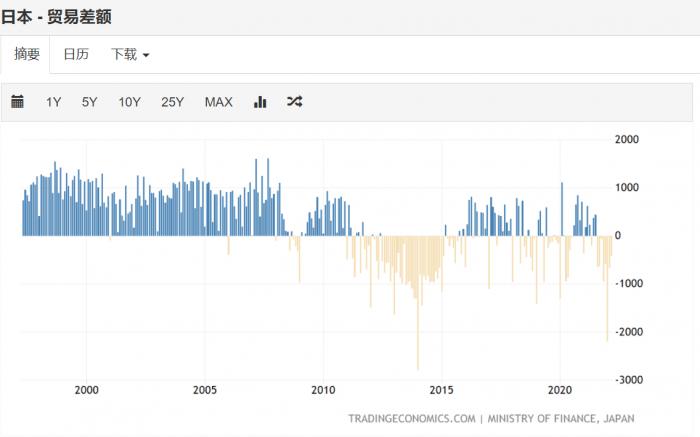Click the bar chart type icon
Viewport: 700px width, 437px height.
pos(260,101)
